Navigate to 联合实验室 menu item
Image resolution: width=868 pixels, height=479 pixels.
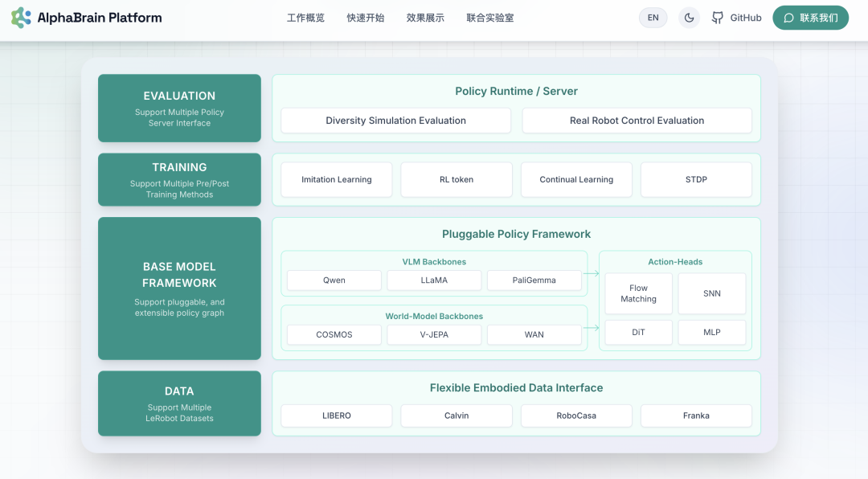pyautogui.click(x=490, y=18)
